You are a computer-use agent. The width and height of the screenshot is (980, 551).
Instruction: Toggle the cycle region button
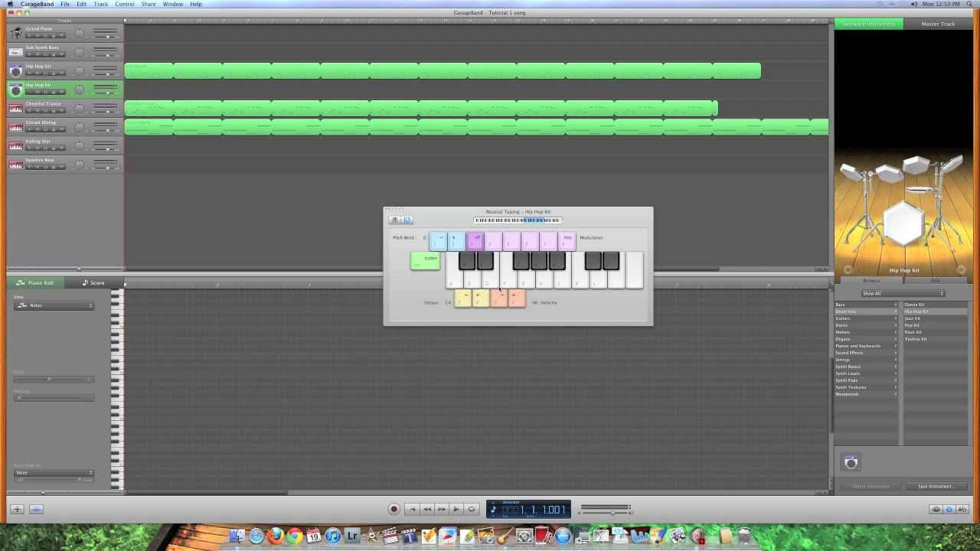click(x=472, y=509)
